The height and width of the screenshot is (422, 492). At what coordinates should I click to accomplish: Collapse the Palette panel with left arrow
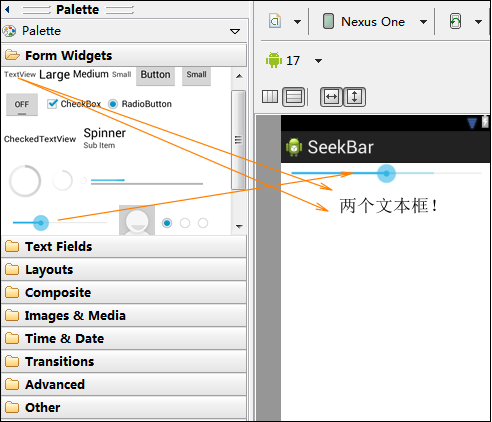click(x=7, y=9)
